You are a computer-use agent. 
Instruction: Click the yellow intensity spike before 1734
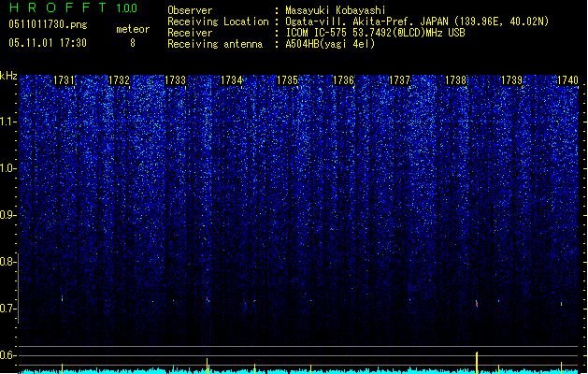coord(207,366)
